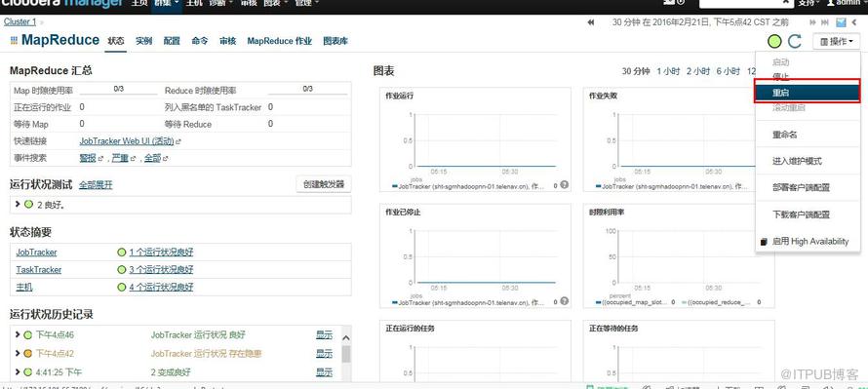
Task: Select 部署客户端配置 menu entry
Action: point(808,187)
